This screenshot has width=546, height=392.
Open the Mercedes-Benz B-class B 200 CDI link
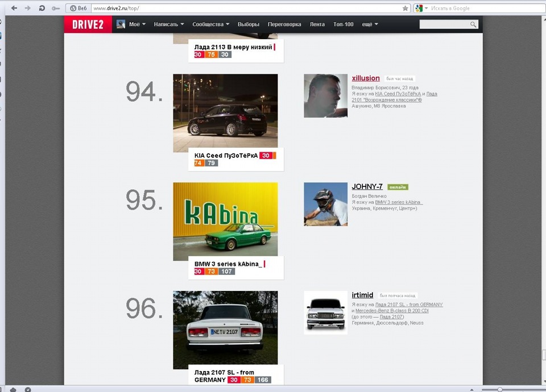point(392,311)
